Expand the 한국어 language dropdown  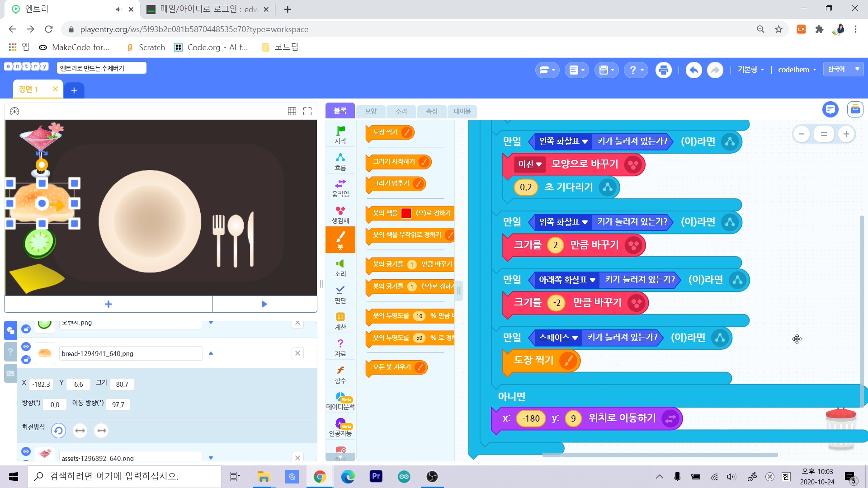(x=843, y=69)
